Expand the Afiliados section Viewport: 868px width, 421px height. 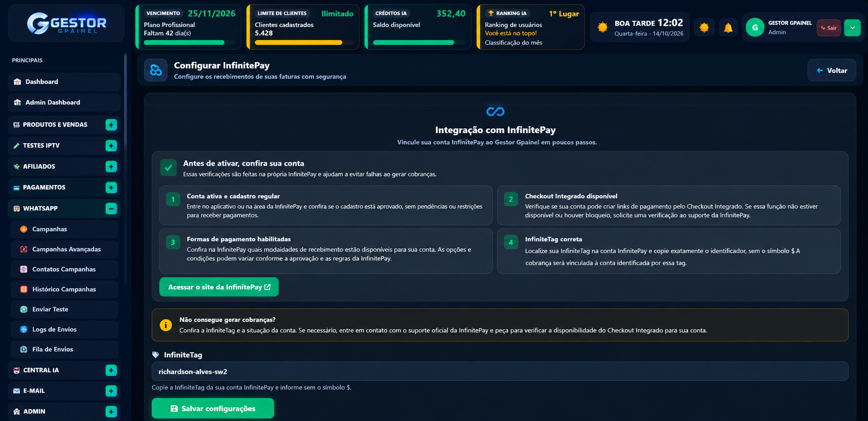tap(111, 166)
